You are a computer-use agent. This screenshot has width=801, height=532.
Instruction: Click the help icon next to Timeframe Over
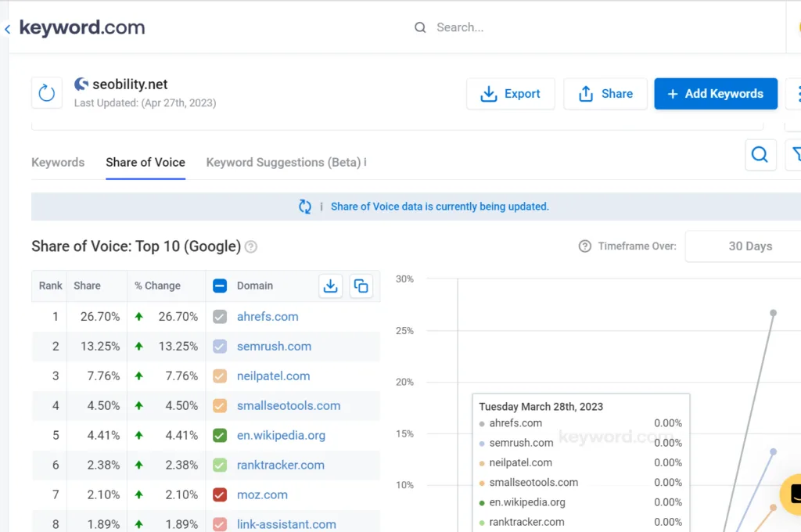coord(584,246)
